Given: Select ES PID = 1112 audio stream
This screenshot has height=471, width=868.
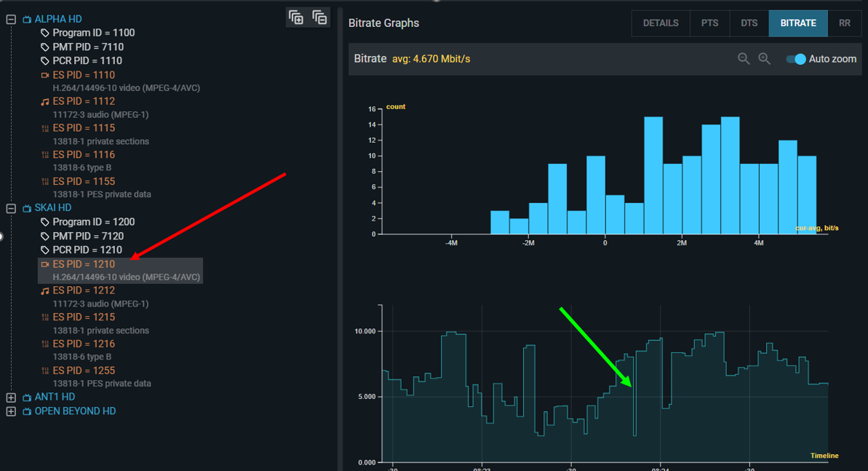Looking at the screenshot, I should click(84, 101).
